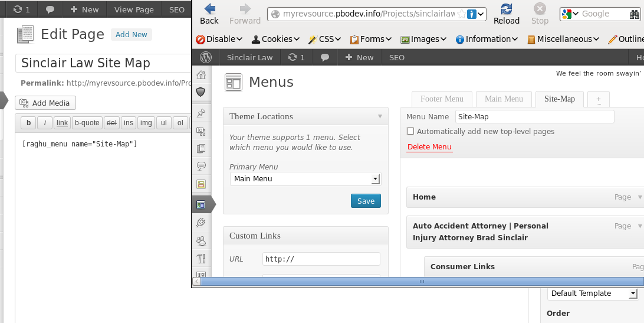The width and height of the screenshot is (644, 323).
Task: Click the del editor button
Action: (111, 123)
